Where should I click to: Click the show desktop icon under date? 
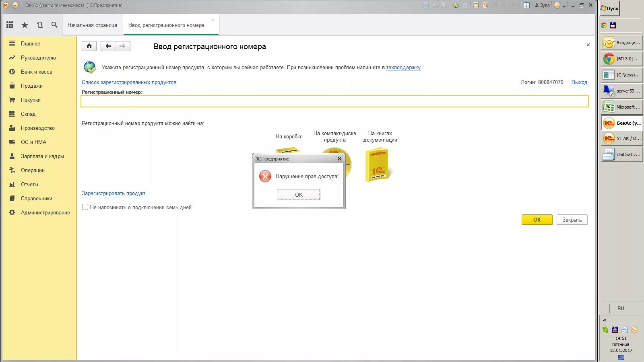click(x=621, y=357)
